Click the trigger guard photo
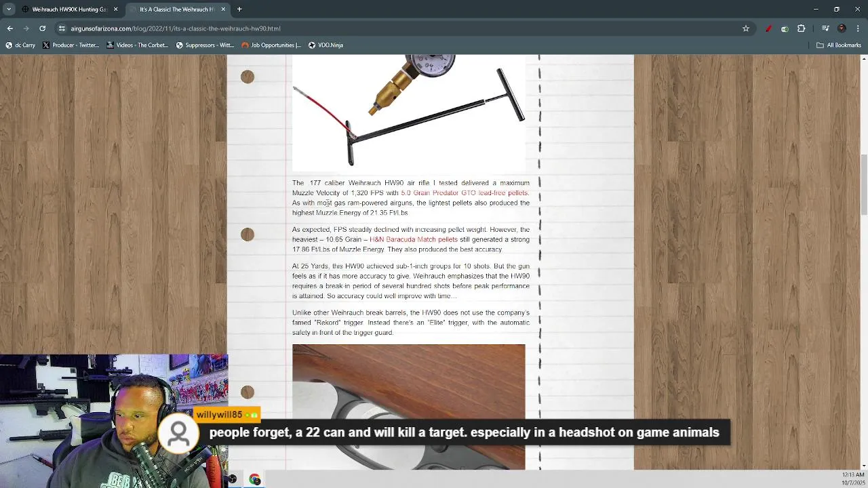The image size is (868, 488). (x=408, y=407)
